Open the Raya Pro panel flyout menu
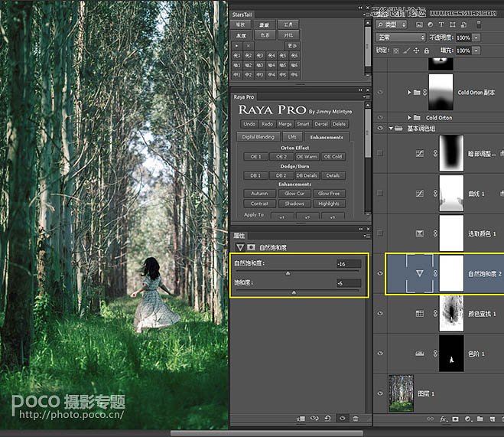Image resolution: width=504 pixels, height=437 pixels. [x=367, y=96]
